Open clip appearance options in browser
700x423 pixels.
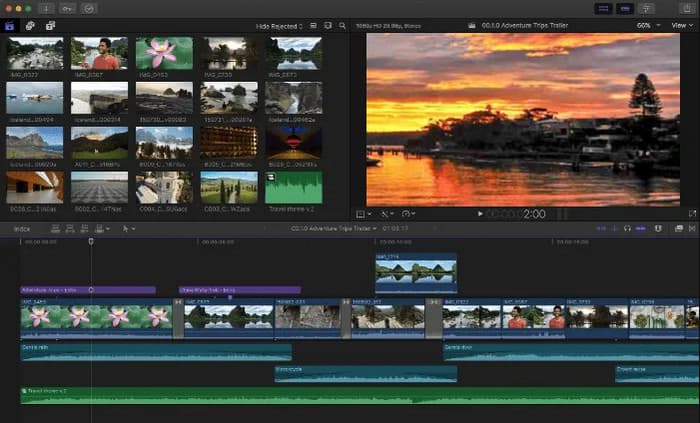click(328, 26)
